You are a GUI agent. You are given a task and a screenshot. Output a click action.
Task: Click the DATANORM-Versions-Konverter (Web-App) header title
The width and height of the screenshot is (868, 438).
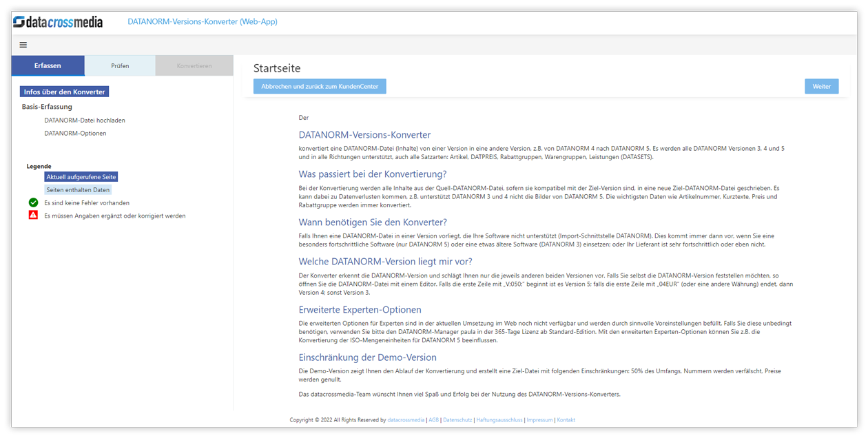(x=203, y=22)
